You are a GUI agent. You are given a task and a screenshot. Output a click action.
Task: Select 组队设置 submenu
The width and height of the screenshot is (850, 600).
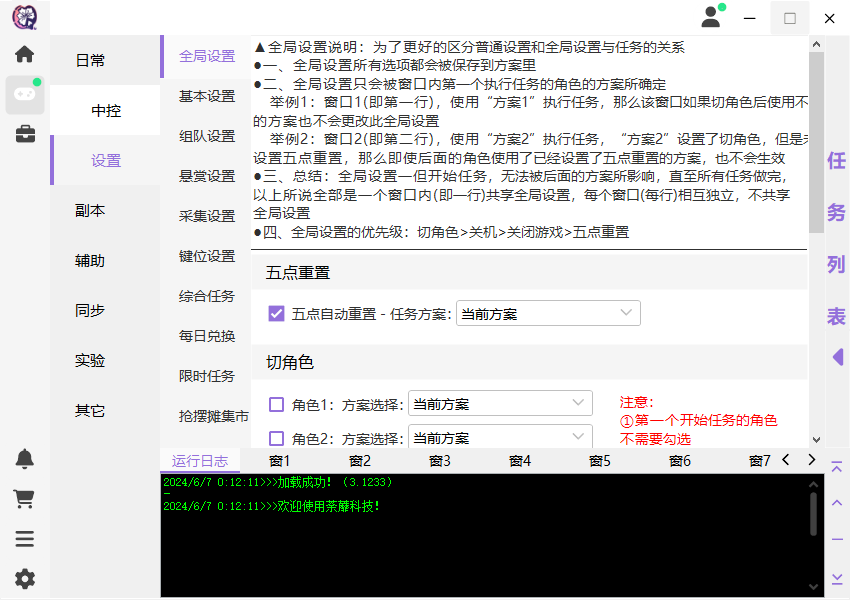pos(207,136)
